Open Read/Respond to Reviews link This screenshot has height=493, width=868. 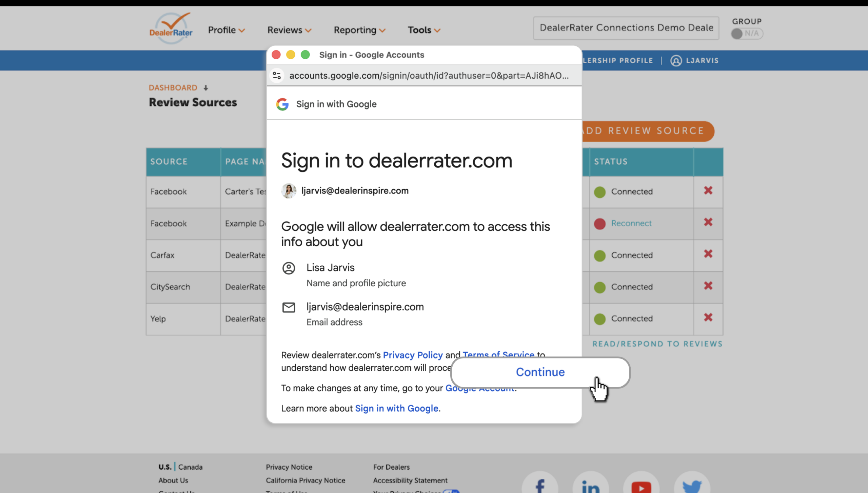pos(657,344)
